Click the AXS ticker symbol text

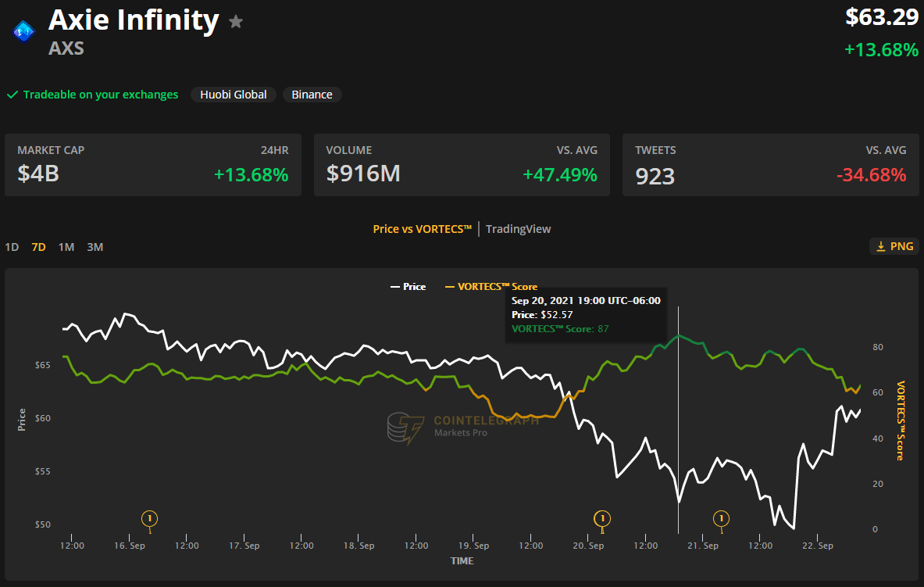66,48
